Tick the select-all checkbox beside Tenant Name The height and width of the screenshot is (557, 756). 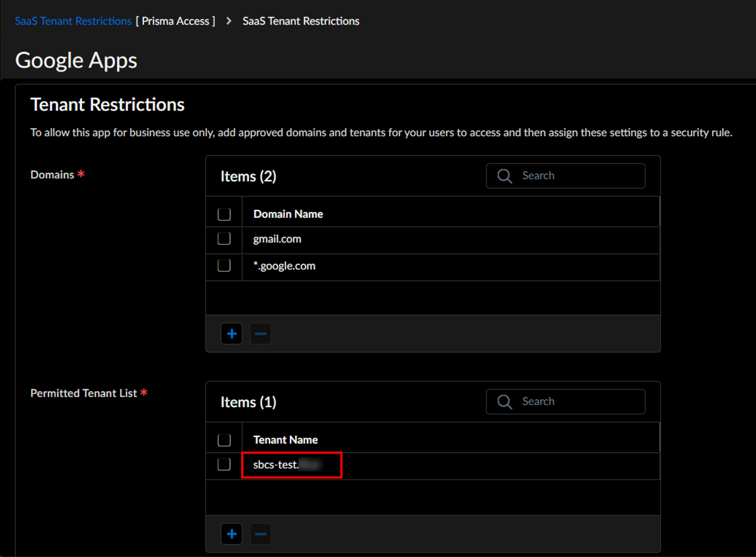click(224, 440)
